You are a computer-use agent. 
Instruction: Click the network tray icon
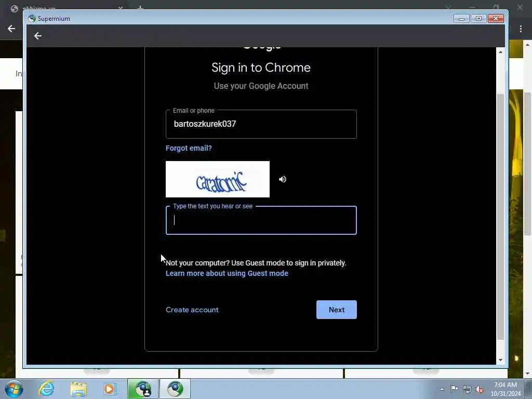467,390
